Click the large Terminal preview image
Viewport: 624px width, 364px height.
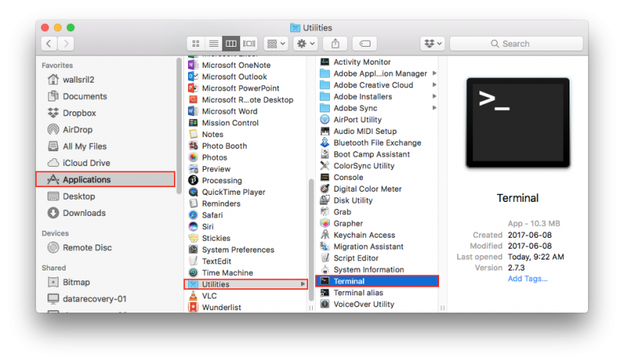coord(518,123)
